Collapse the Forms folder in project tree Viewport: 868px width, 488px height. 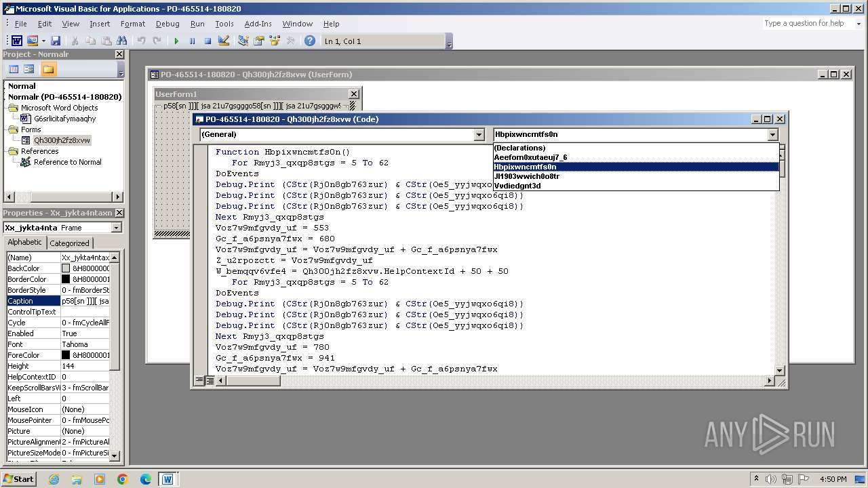coord(13,129)
